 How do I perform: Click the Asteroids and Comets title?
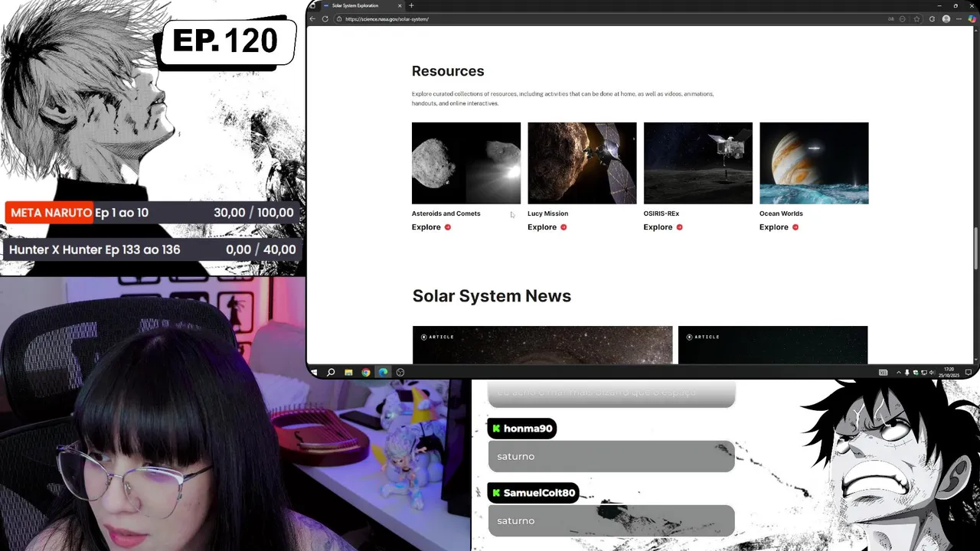446,214
